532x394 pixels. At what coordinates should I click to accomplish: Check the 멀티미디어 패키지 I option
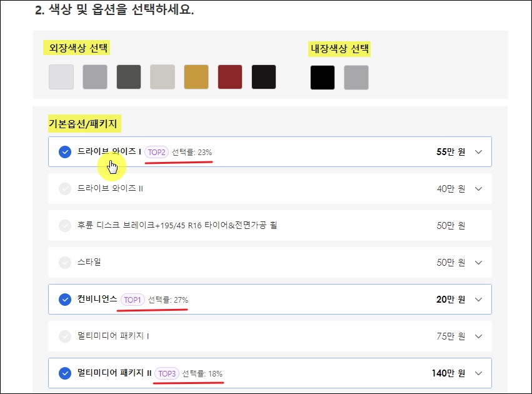65,336
